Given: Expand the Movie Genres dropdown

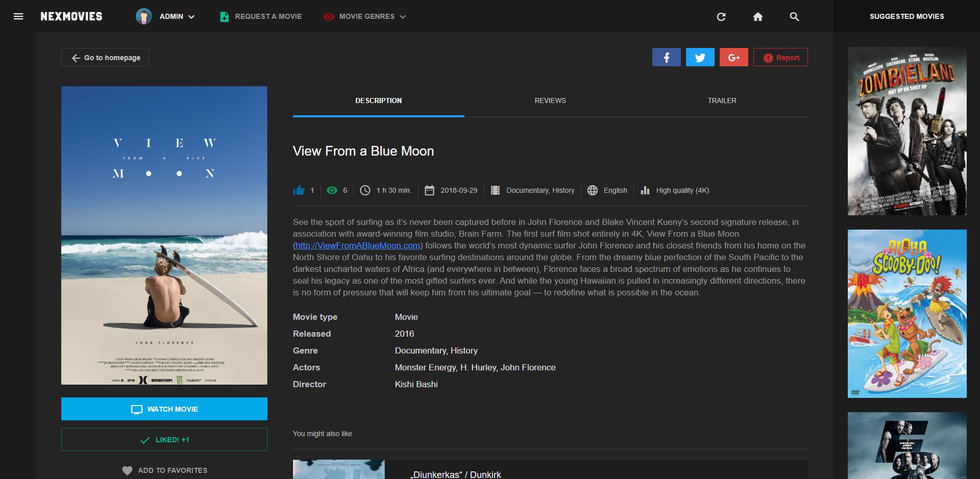Looking at the screenshot, I should coord(364,16).
